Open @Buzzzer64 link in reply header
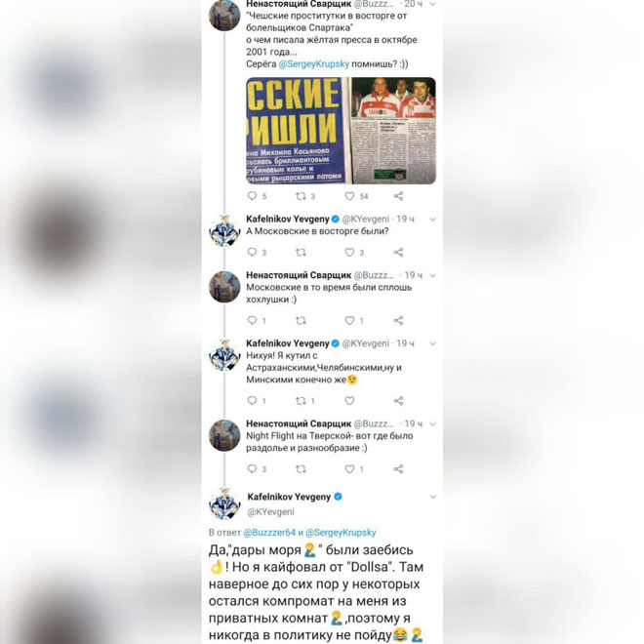The image size is (644, 644). pyautogui.click(x=269, y=533)
